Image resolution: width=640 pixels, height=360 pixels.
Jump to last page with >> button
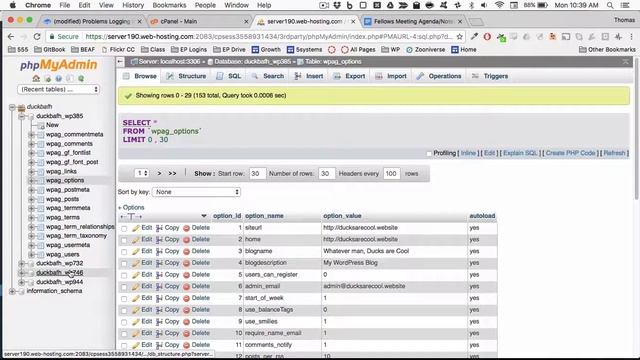(172, 173)
